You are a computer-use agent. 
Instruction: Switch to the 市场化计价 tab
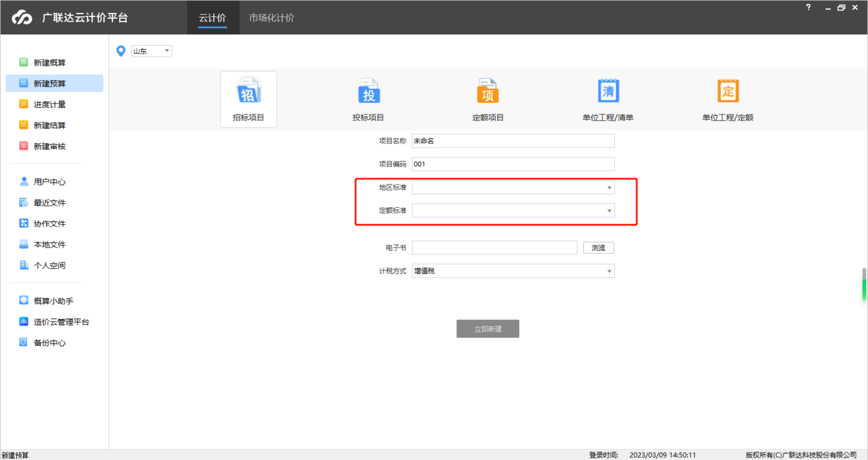point(272,18)
